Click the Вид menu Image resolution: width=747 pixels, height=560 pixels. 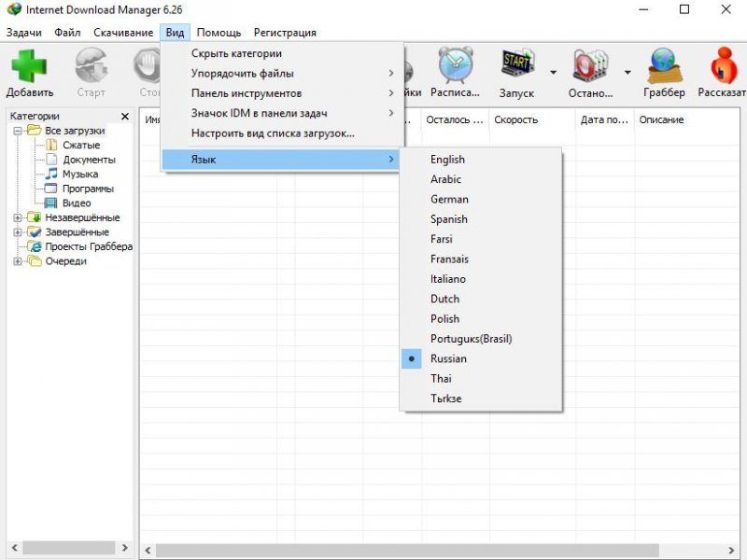175,33
